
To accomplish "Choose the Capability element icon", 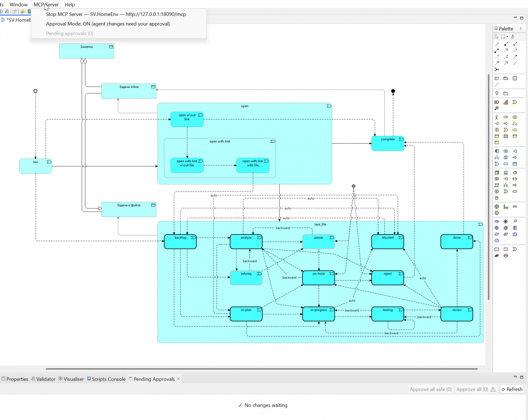I will (x=506, y=102).
